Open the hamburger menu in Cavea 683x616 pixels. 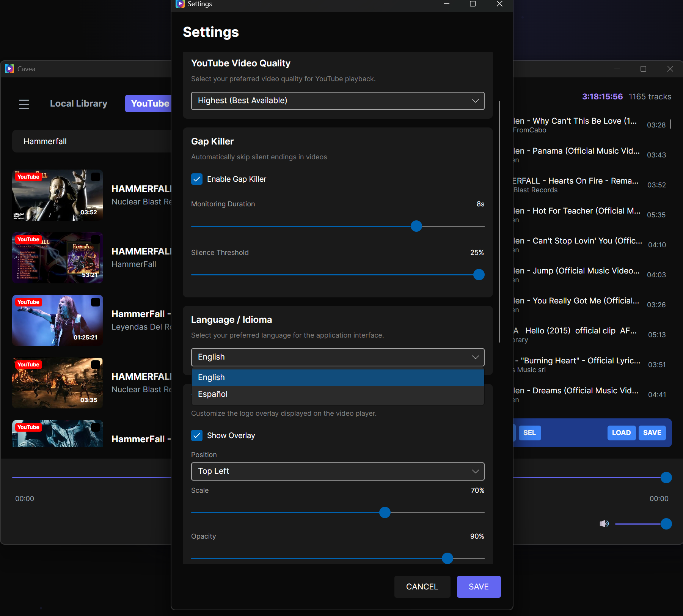click(x=24, y=104)
